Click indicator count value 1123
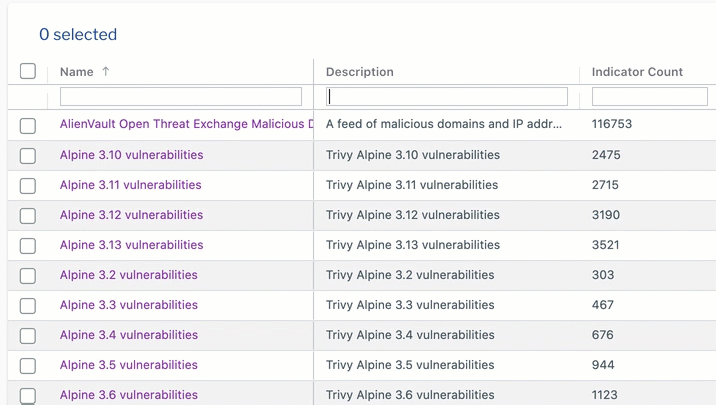Viewport: 716px width, 405px height. click(605, 395)
